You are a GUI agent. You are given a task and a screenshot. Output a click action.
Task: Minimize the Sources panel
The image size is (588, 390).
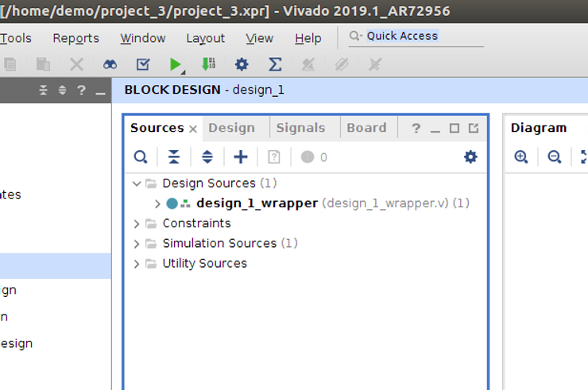click(435, 130)
